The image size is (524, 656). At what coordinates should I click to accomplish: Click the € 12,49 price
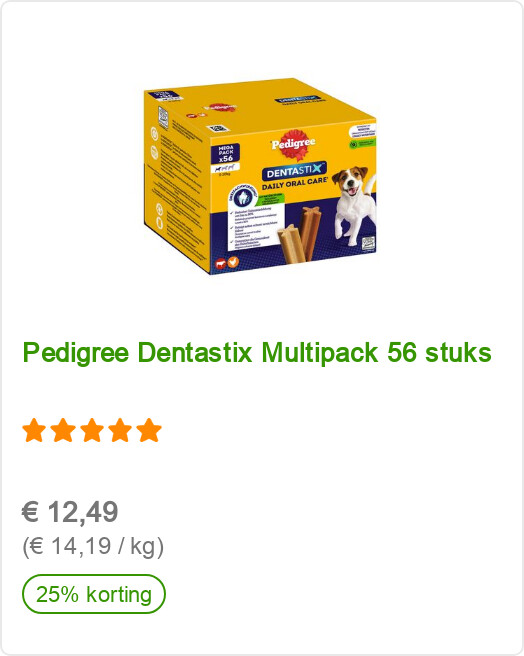pos(70,511)
